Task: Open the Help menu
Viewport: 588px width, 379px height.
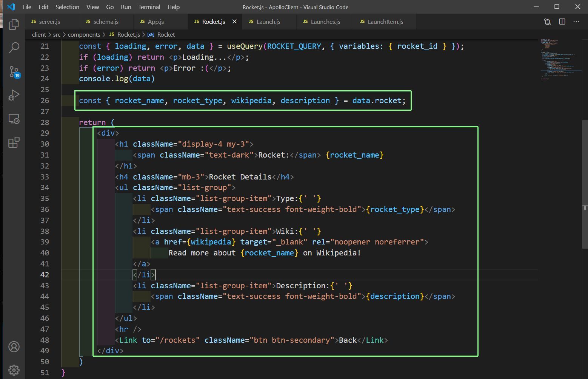Action: click(x=174, y=7)
